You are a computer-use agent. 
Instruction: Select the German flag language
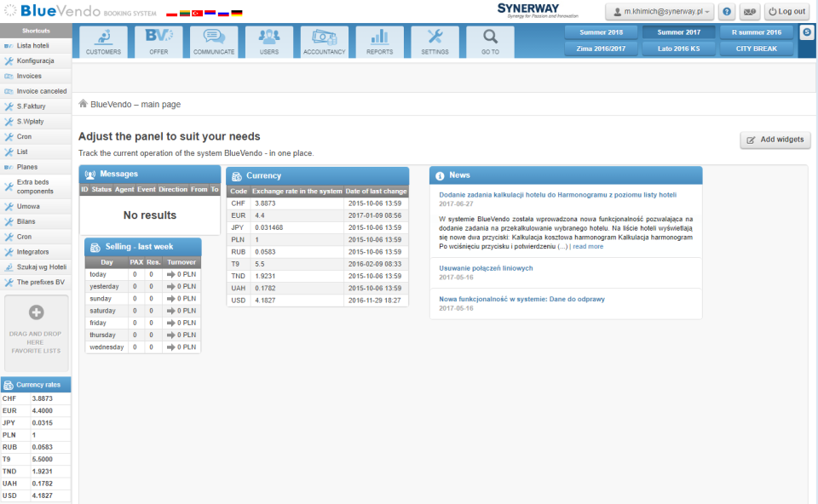(x=237, y=13)
